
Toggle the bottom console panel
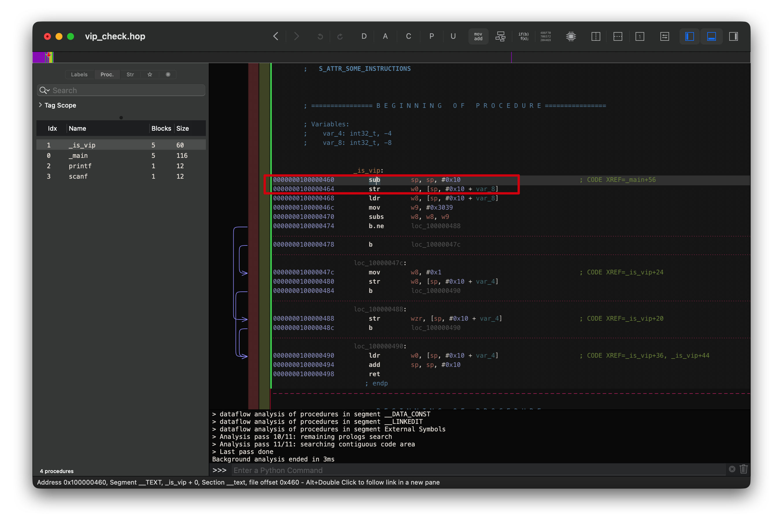click(x=711, y=36)
